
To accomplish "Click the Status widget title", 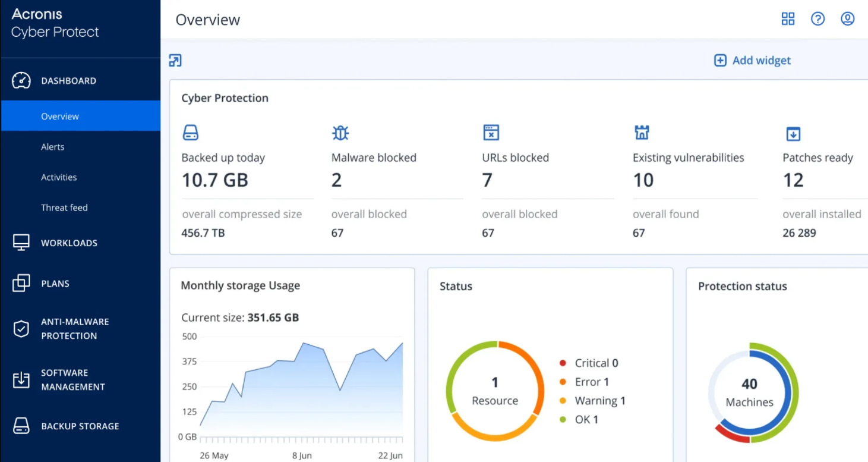I will click(x=456, y=286).
